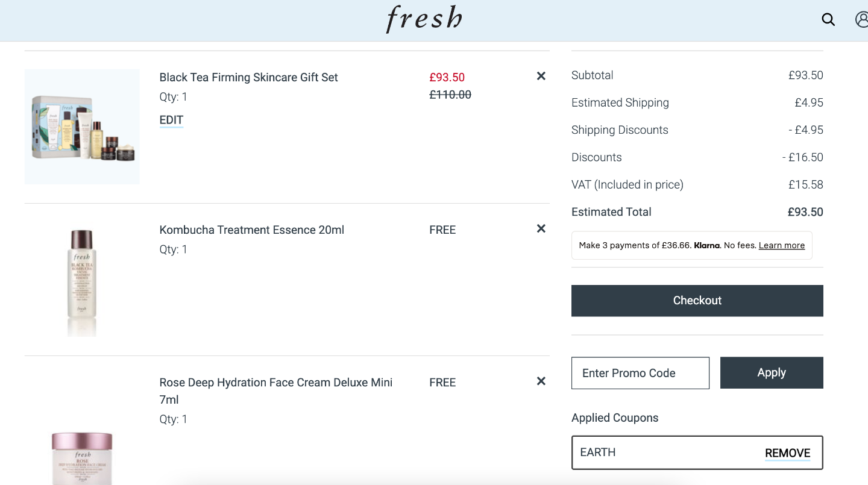The height and width of the screenshot is (485, 868).
Task: Open Rose Deep Hydration Face Cream title
Action: pos(276,390)
